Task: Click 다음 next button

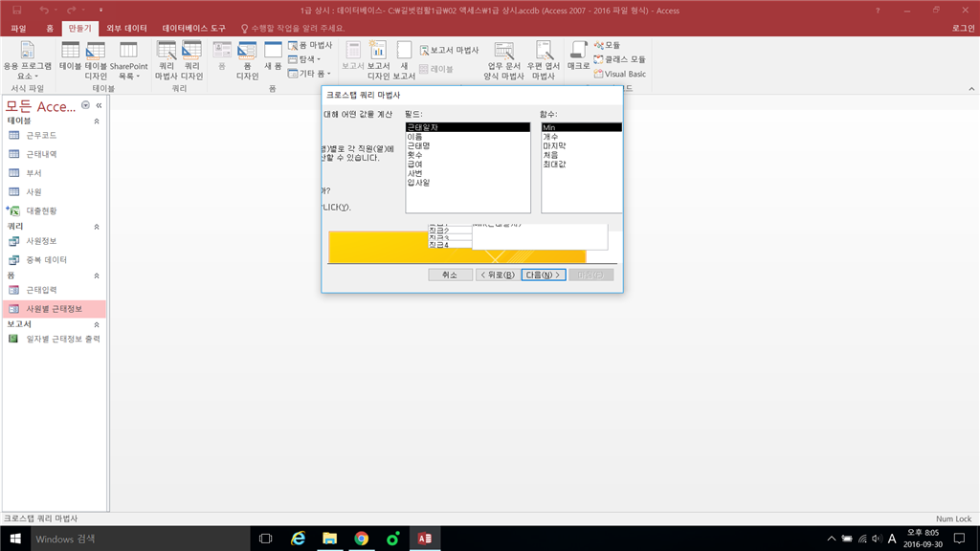Action: pos(544,275)
